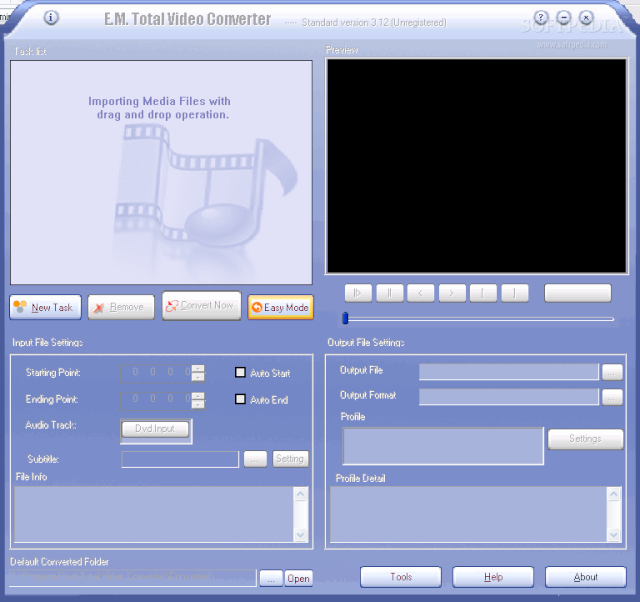Viewport: 640px width, 602px height.
Task: Switch to Easy Mode
Action: pos(280,307)
